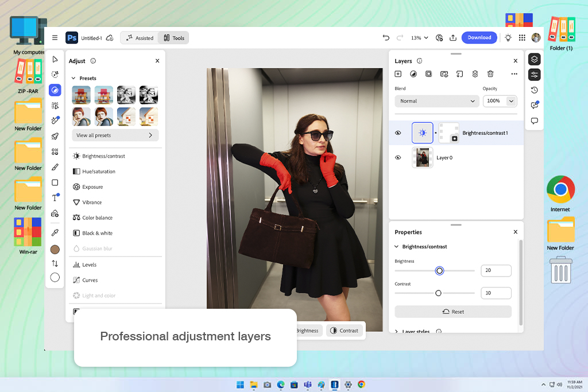Viewport: 588px width, 392px height.
Task: Click the cloud sync status icon
Action: point(110,38)
